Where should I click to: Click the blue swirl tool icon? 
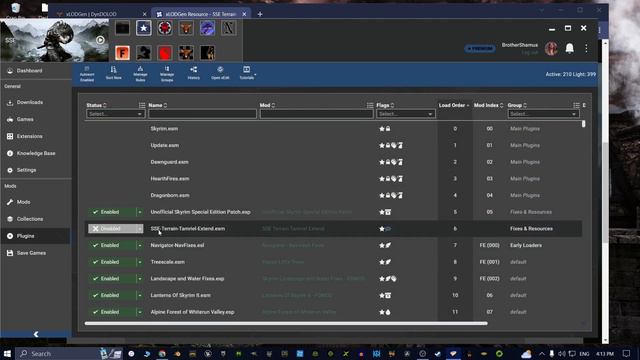[x=207, y=28]
